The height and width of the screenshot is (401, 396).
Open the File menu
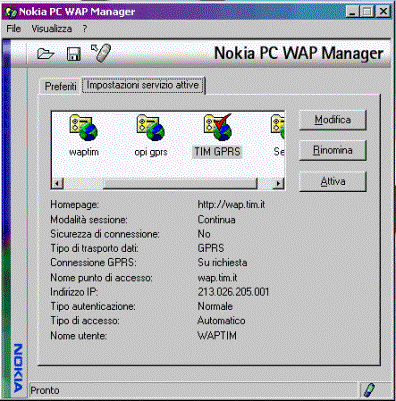point(14,29)
